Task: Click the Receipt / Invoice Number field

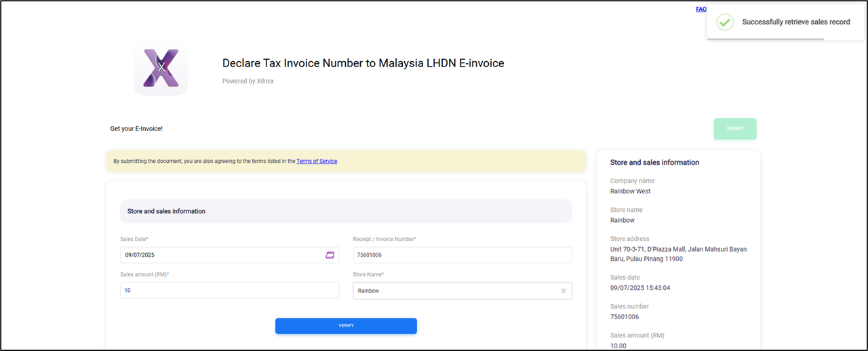Action: pyautogui.click(x=461, y=255)
